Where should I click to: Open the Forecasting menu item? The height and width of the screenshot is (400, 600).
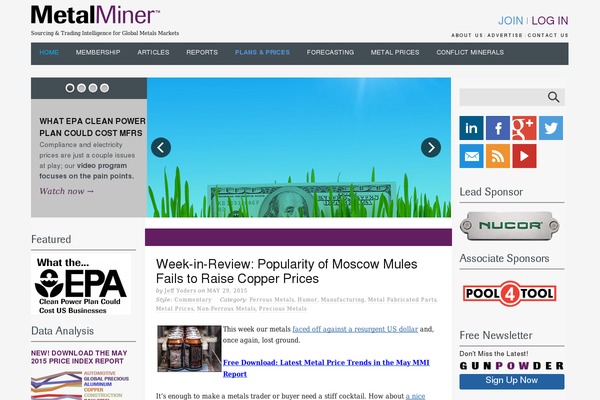coord(330,52)
